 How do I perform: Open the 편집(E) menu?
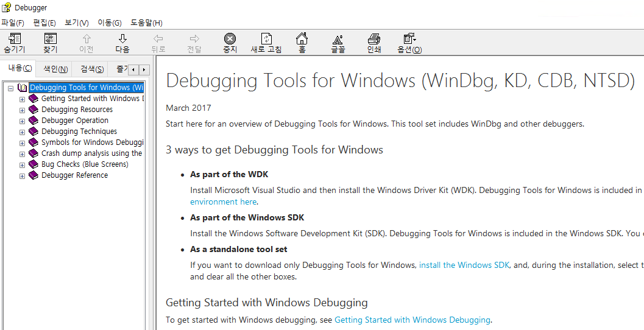coord(44,23)
